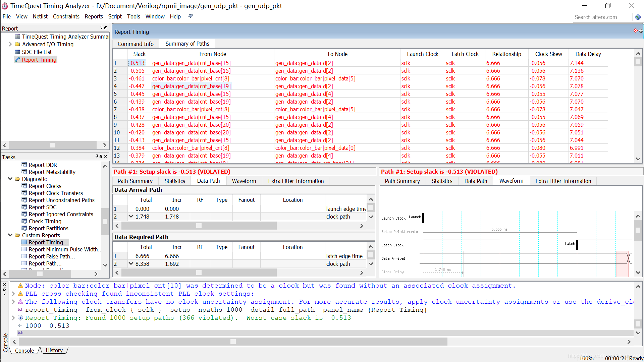The image size is (644, 362).
Task: Click the Report False Path task icon
Action: tap(24, 256)
